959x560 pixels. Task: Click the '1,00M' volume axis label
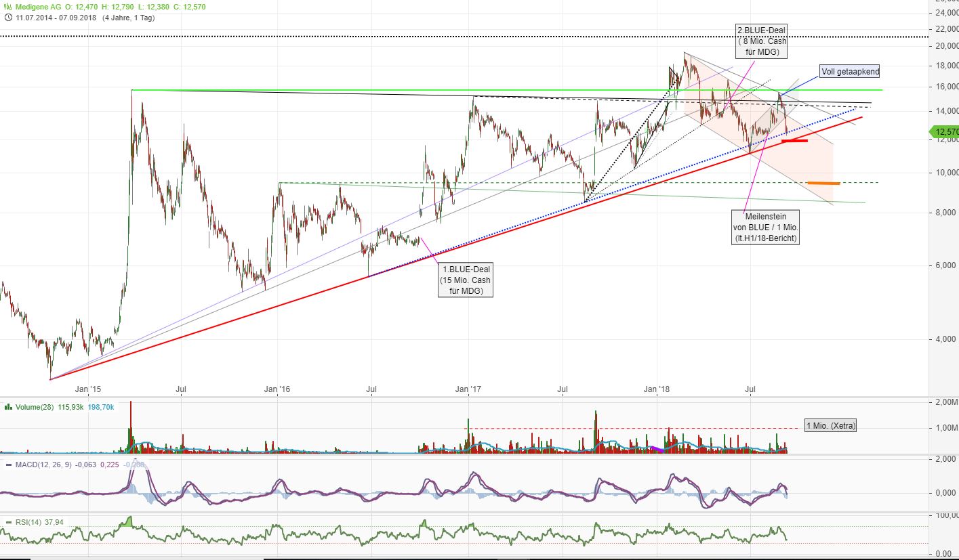(x=947, y=428)
